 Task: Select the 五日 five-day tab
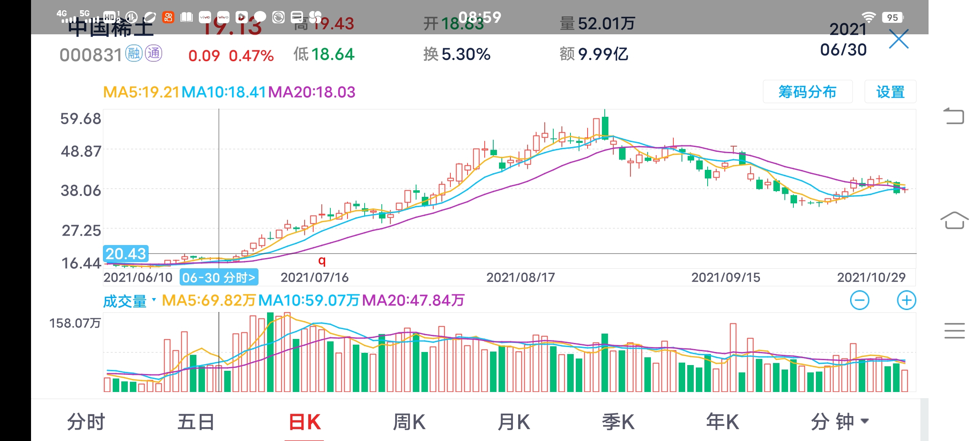(x=196, y=422)
